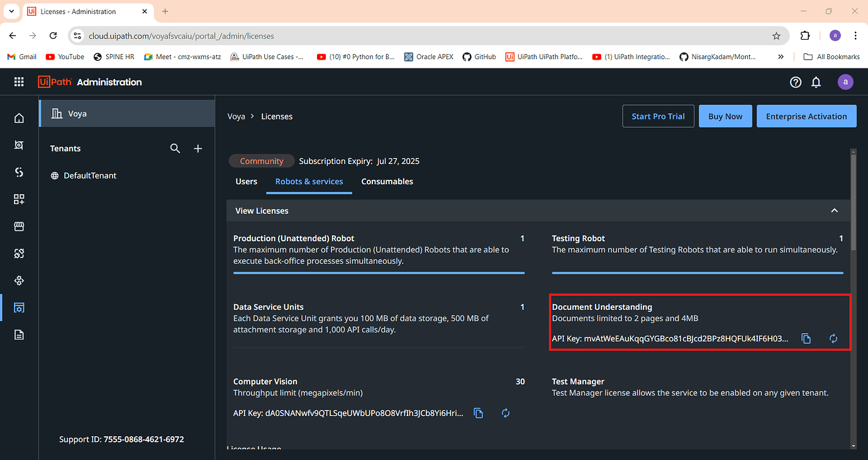This screenshot has height=460, width=868.
Task: Open the Chrome three-dot menu
Action: pos(856,36)
